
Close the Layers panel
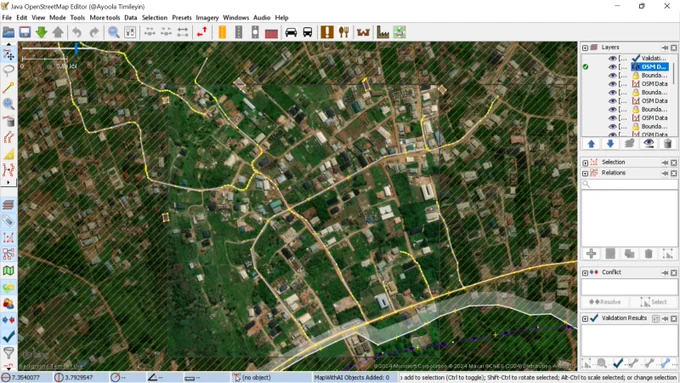pos(673,48)
